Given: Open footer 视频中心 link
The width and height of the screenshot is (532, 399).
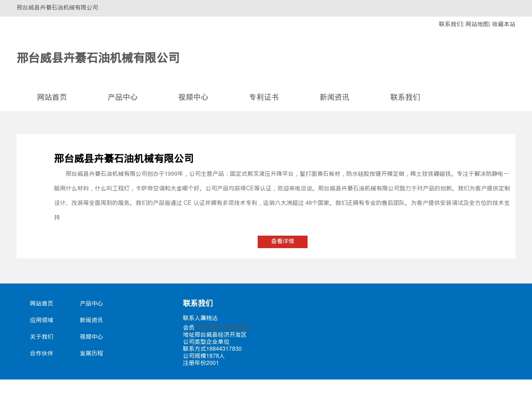Looking at the screenshot, I should tap(91, 337).
